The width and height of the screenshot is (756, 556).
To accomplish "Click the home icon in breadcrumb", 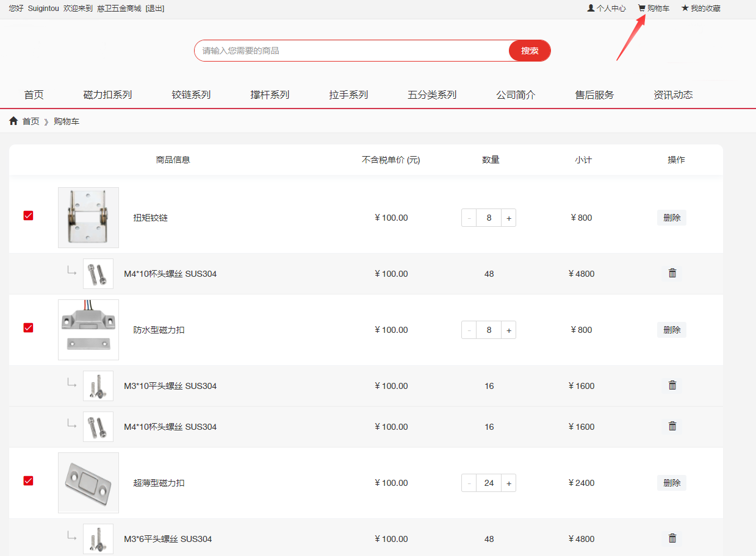I will pos(13,121).
